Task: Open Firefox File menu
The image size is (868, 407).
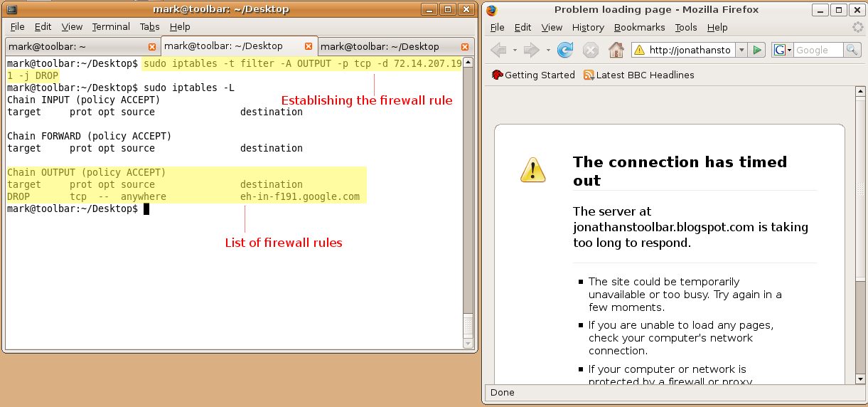Action: click(x=498, y=27)
